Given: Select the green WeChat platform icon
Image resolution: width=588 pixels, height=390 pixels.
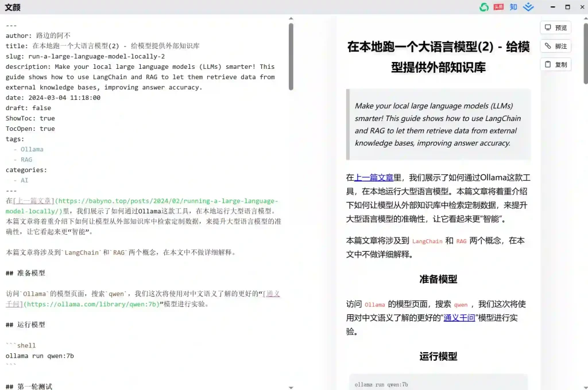Looking at the screenshot, I should click(483, 7).
